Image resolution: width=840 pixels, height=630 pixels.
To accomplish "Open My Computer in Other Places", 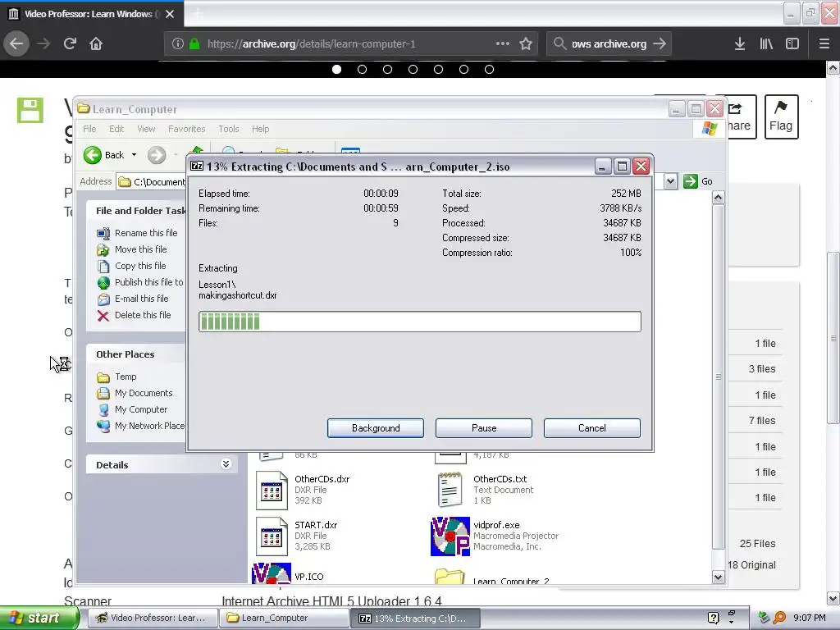I will click(x=132, y=410).
